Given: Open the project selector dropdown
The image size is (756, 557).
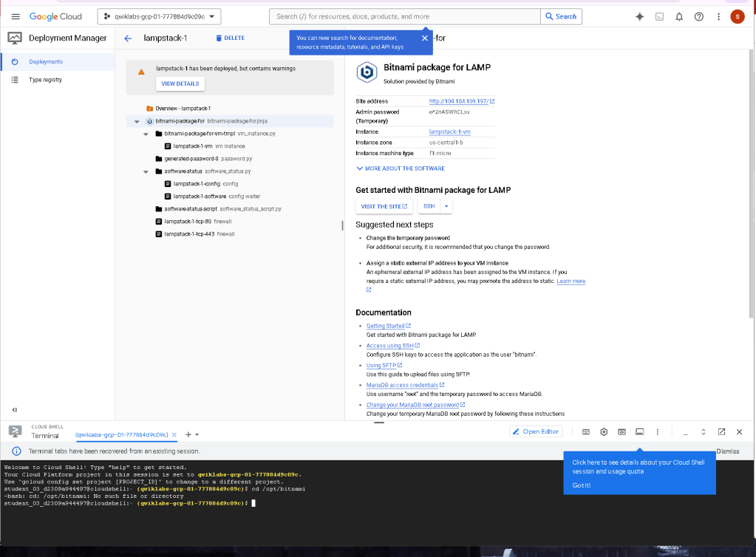Looking at the screenshot, I should click(x=160, y=16).
